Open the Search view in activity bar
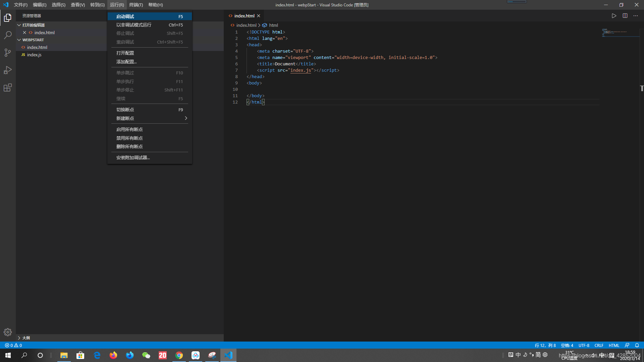The width and height of the screenshot is (644, 362). click(8, 35)
